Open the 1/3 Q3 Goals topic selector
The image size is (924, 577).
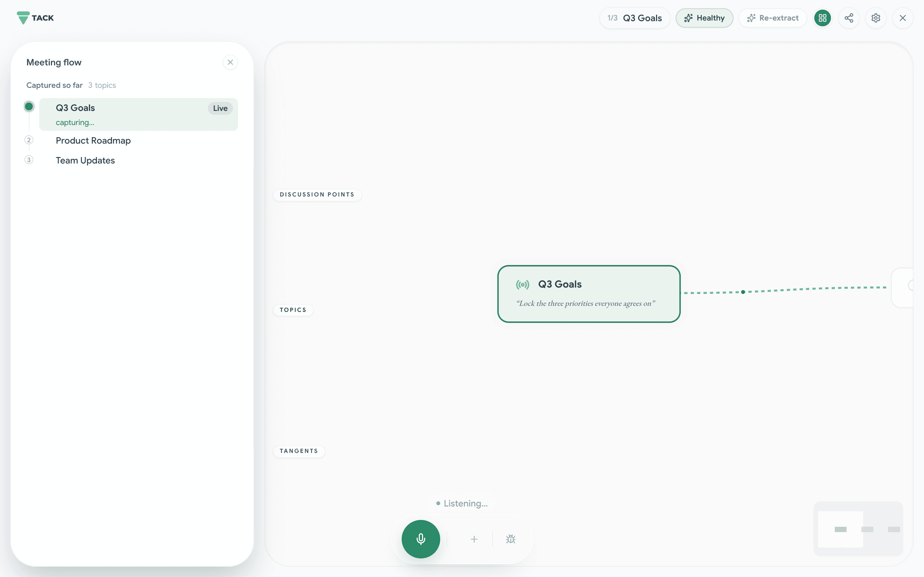pyautogui.click(x=635, y=18)
